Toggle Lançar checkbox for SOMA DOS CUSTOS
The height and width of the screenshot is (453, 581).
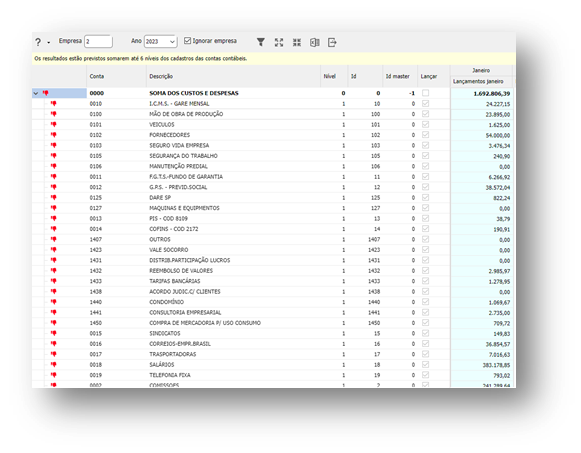[x=425, y=93]
